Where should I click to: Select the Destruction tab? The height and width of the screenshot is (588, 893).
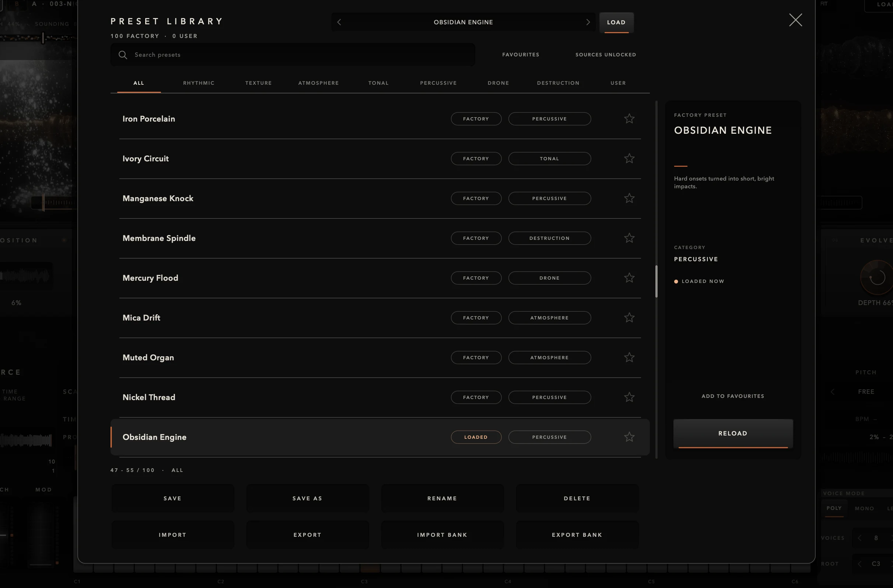(558, 83)
